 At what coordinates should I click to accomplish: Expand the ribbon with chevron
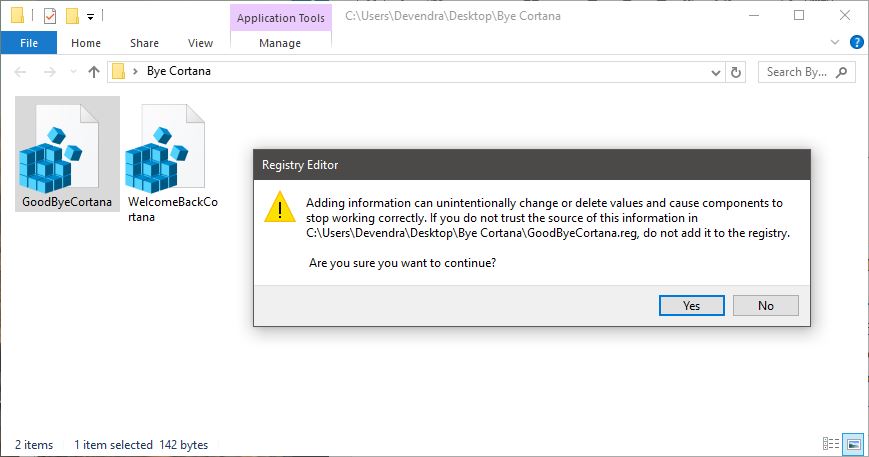[835, 42]
